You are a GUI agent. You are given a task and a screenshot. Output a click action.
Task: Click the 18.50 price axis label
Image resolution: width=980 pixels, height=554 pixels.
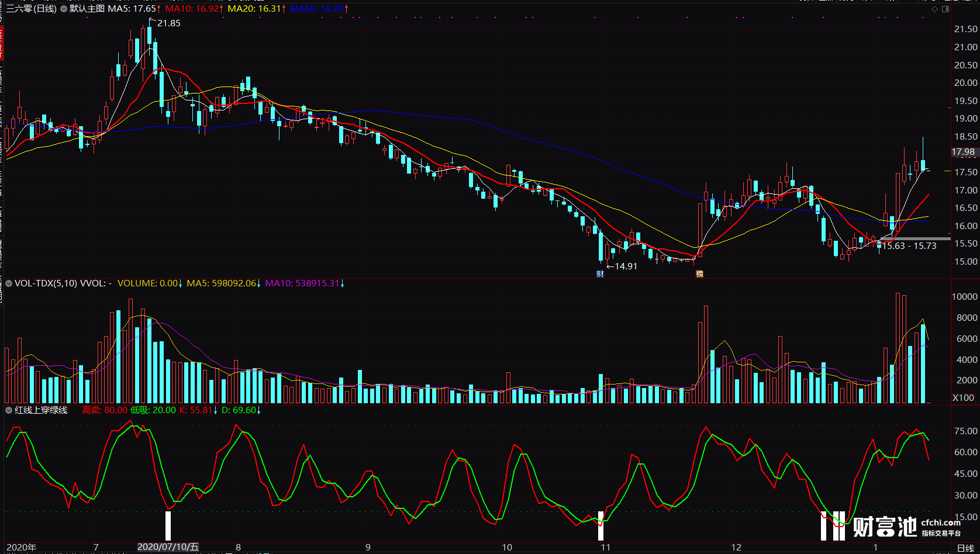966,137
